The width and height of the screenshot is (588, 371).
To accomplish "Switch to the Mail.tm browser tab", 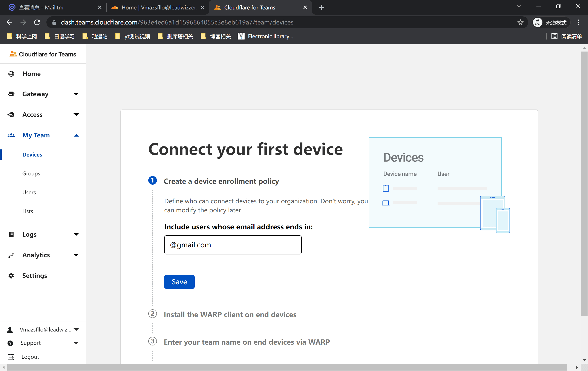I will point(49,8).
